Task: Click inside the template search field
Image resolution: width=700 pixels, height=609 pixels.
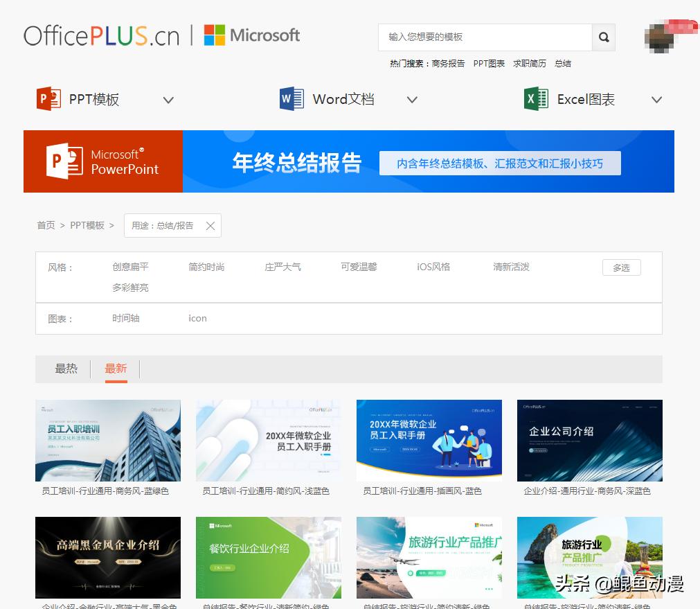Action: pyautogui.click(x=485, y=37)
